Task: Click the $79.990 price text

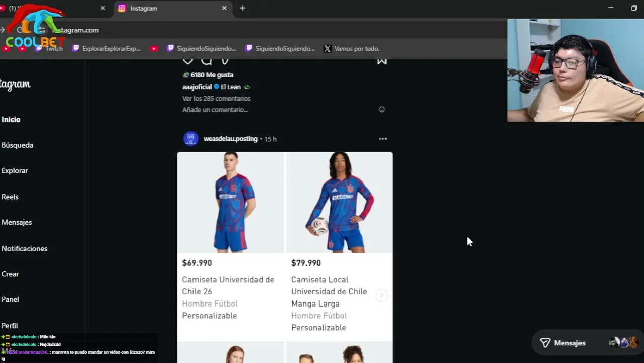Action: click(306, 263)
